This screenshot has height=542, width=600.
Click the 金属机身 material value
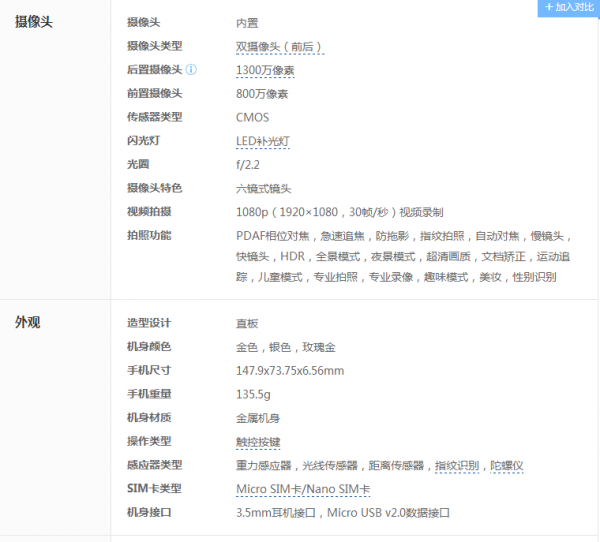[258, 418]
